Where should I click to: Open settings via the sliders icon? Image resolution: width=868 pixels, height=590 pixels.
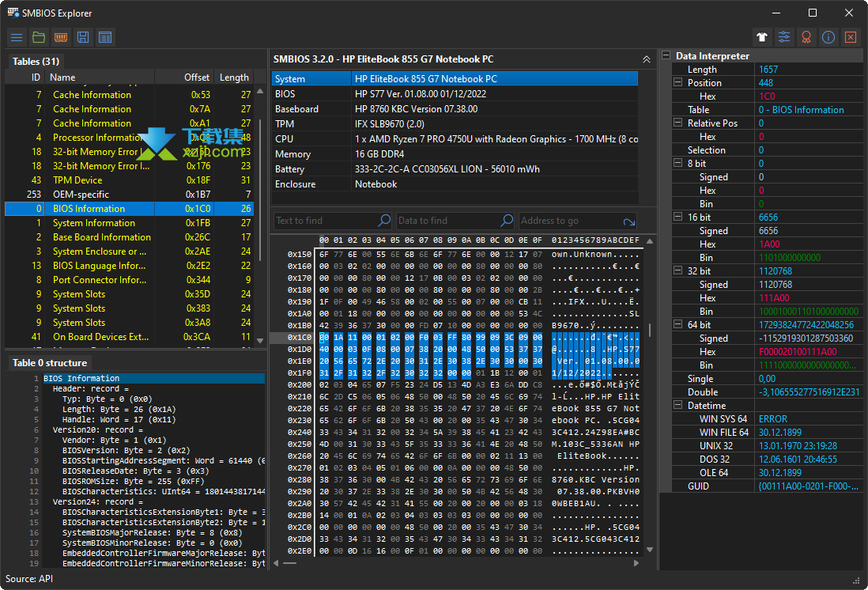(784, 37)
